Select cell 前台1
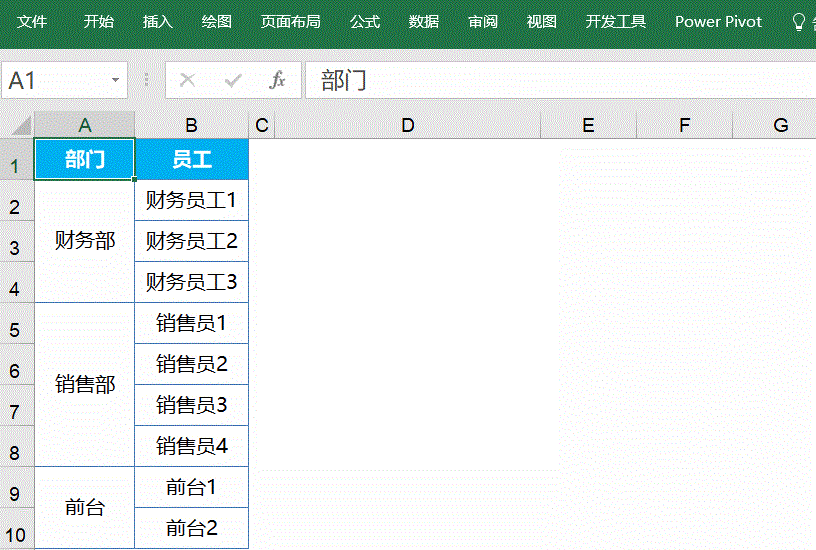The height and width of the screenshot is (550, 816). [x=192, y=487]
